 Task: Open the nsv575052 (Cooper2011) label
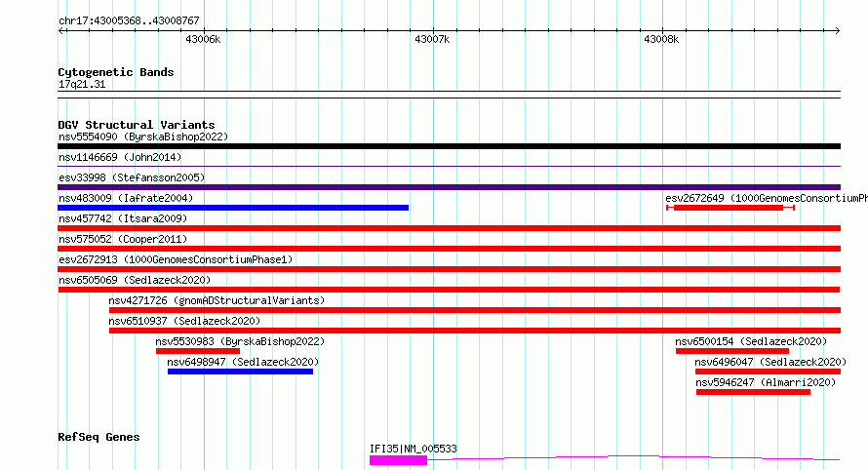[123, 239]
